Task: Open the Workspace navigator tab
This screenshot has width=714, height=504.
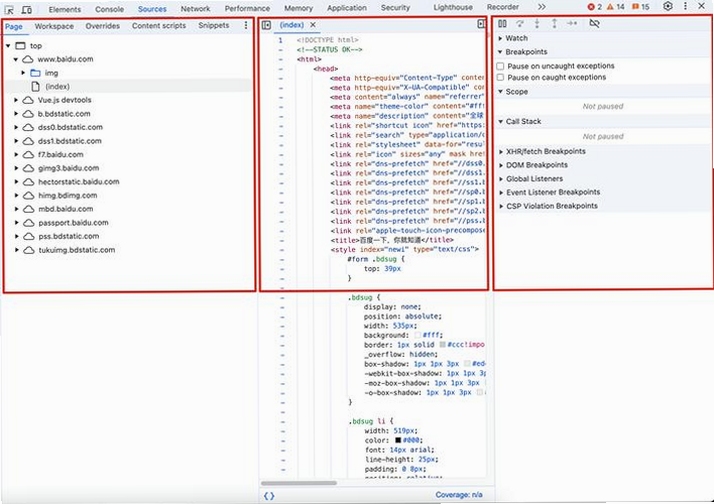Action: (x=54, y=26)
